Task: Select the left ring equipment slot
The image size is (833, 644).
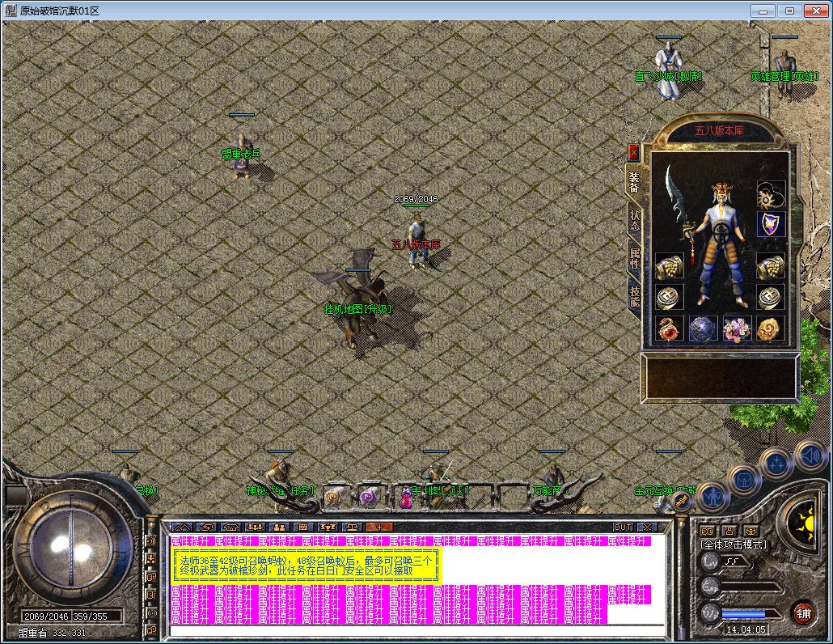Action: tap(669, 298)
